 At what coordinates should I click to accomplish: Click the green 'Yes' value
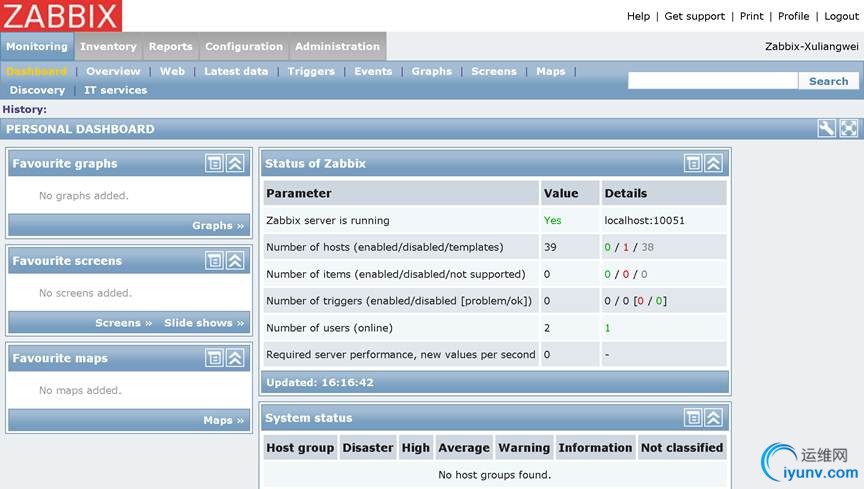(x=553, y=220)
